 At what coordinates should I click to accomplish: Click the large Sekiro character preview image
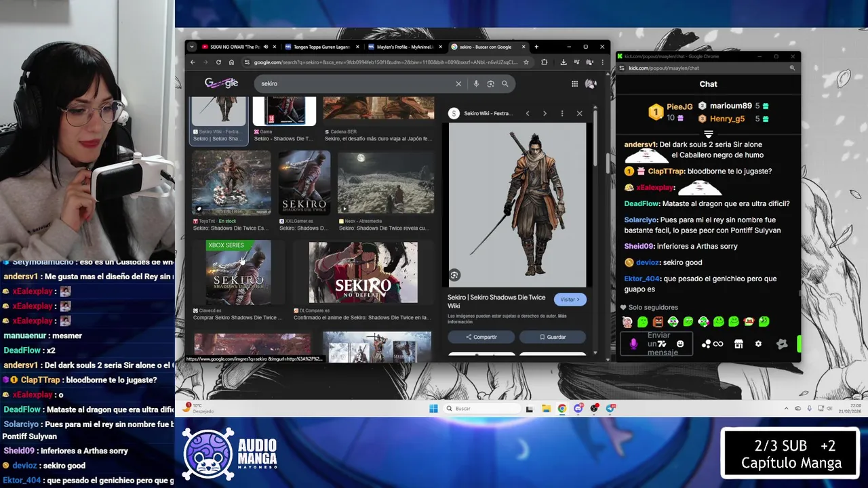pyautogui.click(x=517, y=205)
